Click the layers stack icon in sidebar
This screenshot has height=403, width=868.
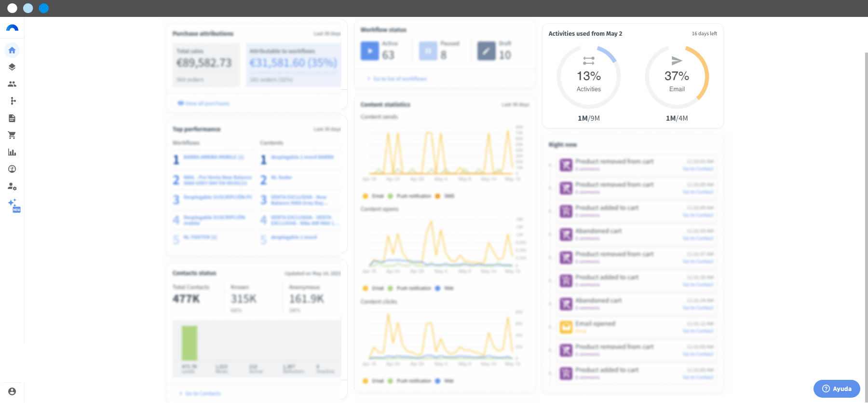(x=12, y=67)
